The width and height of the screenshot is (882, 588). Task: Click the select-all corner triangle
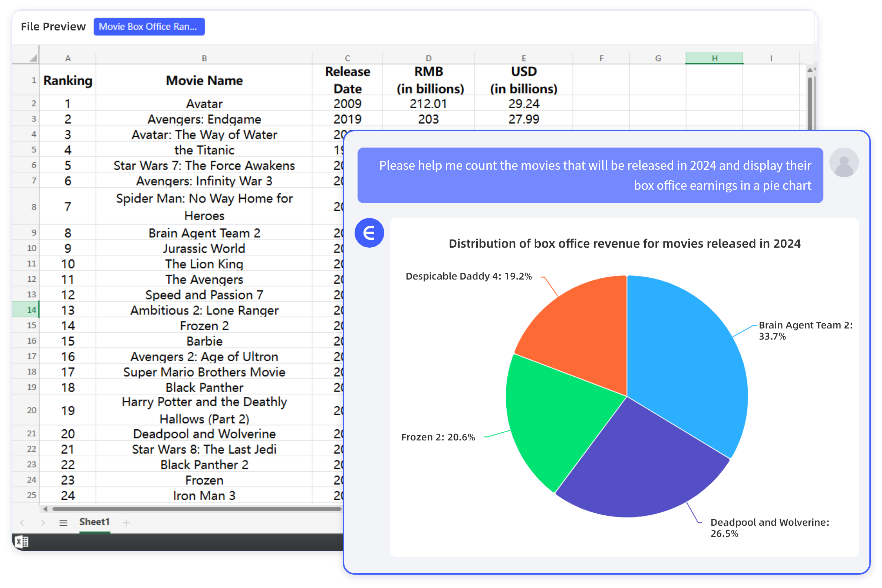pyautogui.click(x=33, y=58)
